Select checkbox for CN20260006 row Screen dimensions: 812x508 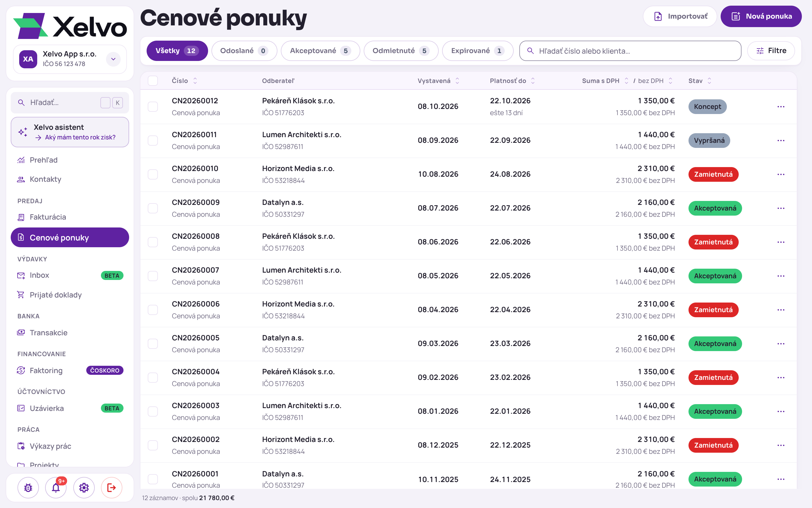(x=153, y=310)
